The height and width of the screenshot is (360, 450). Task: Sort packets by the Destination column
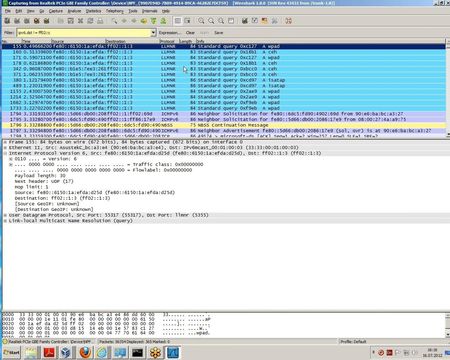click(132, 41)
